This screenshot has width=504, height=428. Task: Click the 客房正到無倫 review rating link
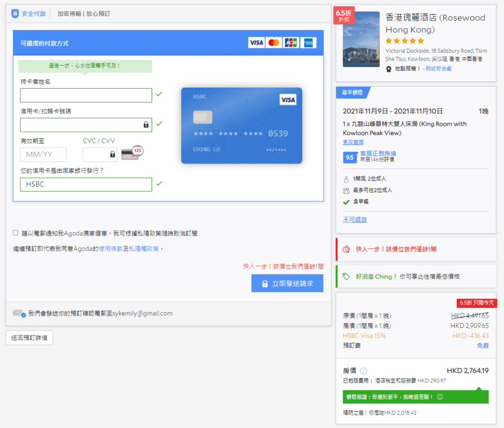(x=378, y=153)
